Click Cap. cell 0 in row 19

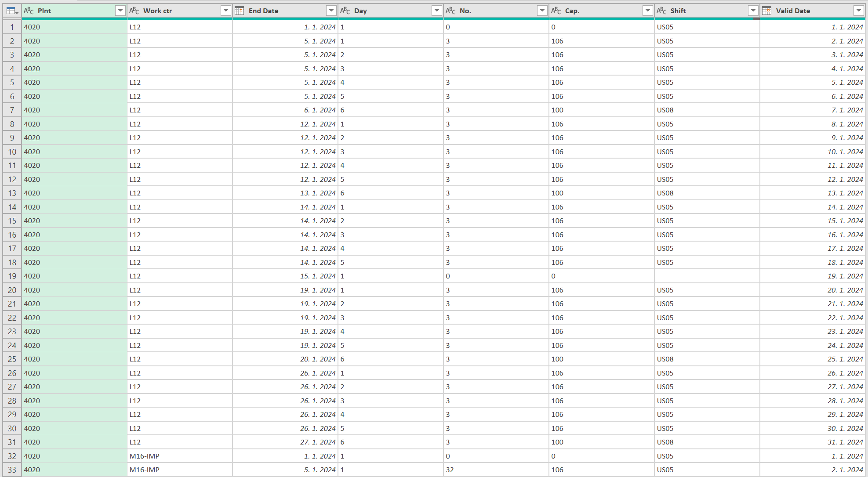(602, 276)
